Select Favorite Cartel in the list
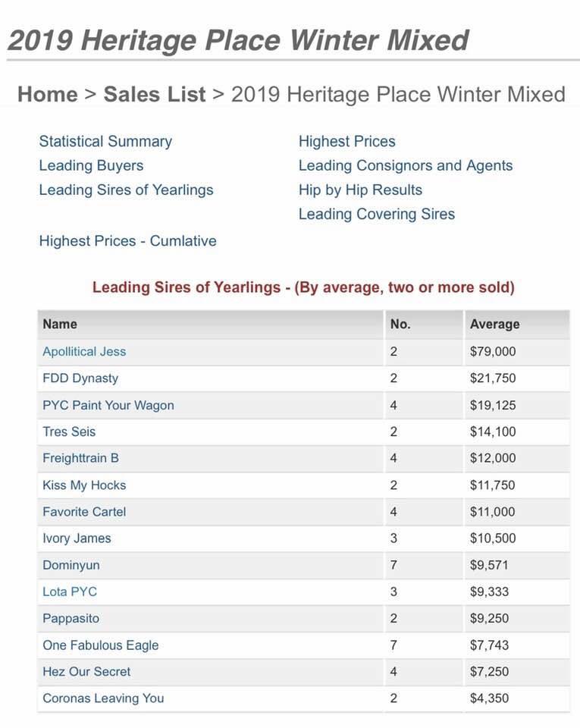This screenshot has width=580, height=728. coord(84,512)
